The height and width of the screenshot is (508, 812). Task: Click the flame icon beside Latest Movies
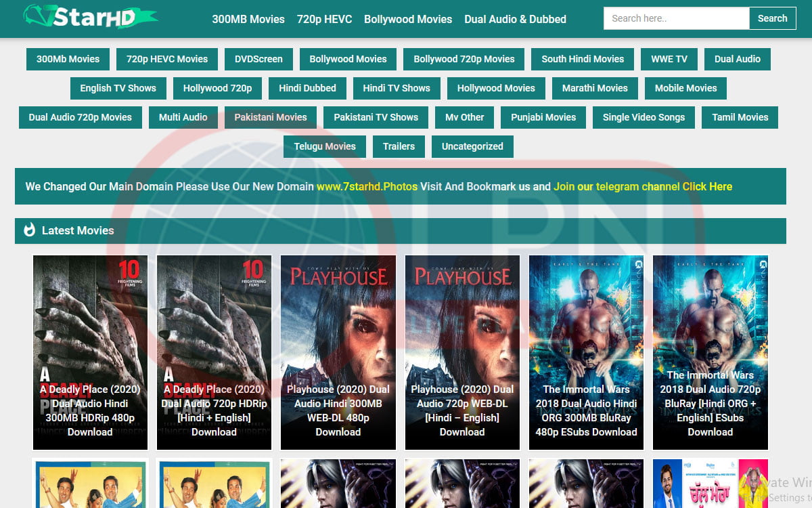pyautogui.click(x=29, y=230)
